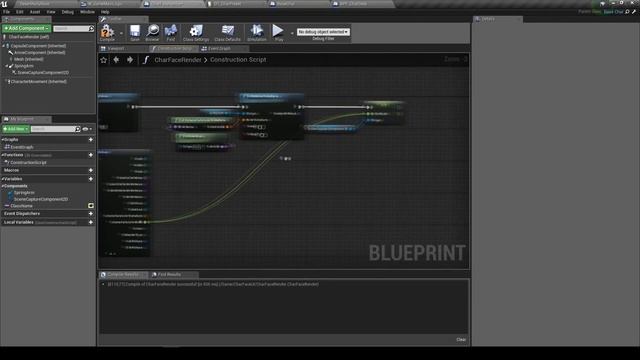Add a new variable with Variables plus

point(91,179)
